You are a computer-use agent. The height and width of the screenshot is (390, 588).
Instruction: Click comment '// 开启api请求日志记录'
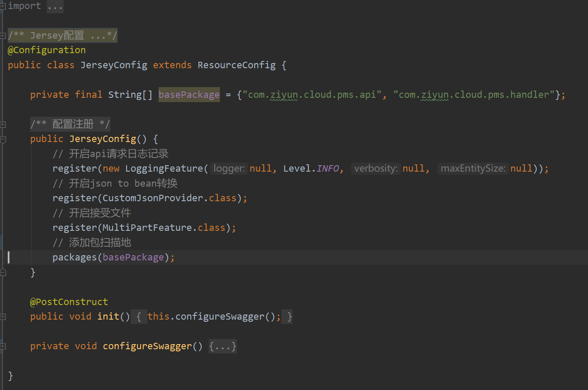pyautogui.click(x=110, y=154)
